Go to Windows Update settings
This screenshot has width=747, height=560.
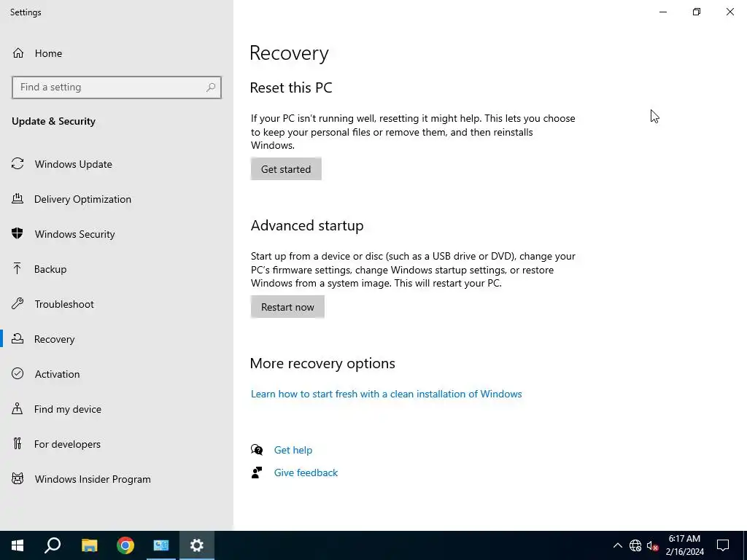tap(74, 164)
